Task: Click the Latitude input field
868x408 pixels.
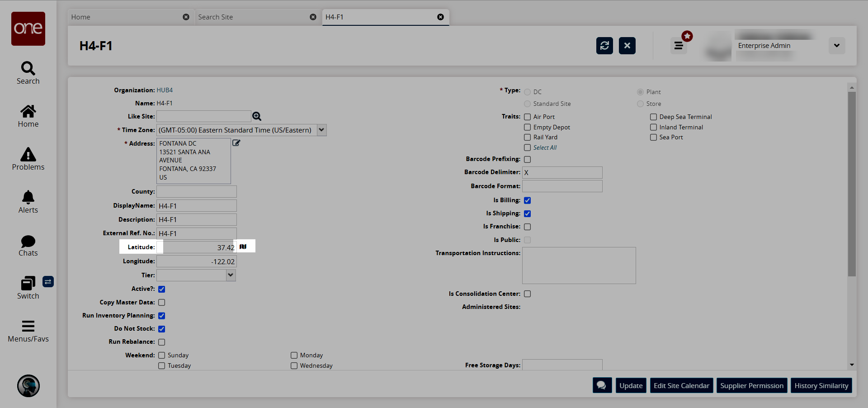Action: coord(197,247)
